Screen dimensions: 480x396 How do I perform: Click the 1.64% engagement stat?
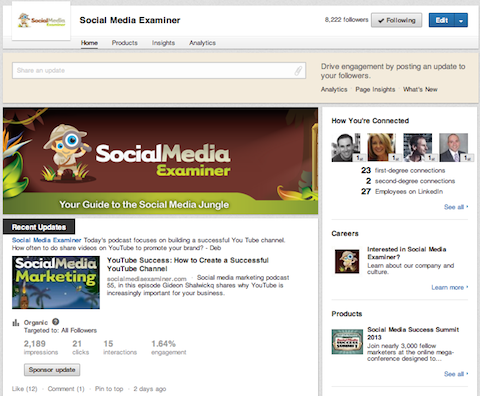169,347
